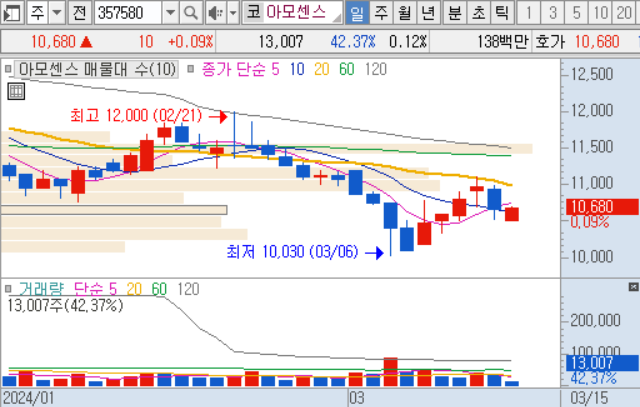Viewport: 640px width, 407px height.
Task: Click current price 10,680 in info bar
Action: click(x=53, y=42)
